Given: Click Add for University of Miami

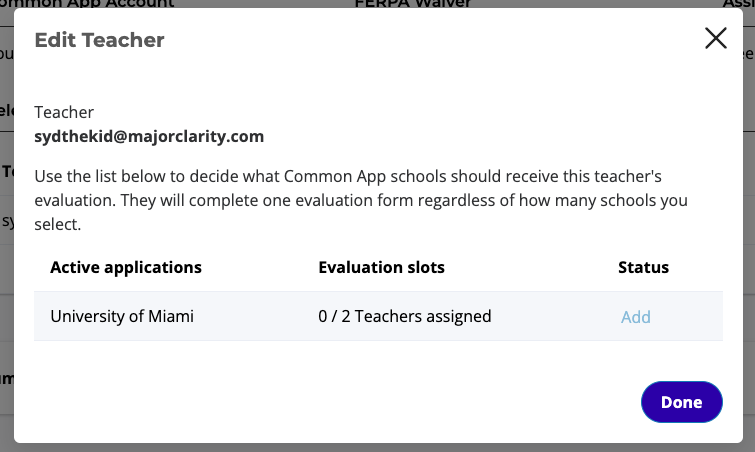Looking at the screenshot, I should point(635,317).
